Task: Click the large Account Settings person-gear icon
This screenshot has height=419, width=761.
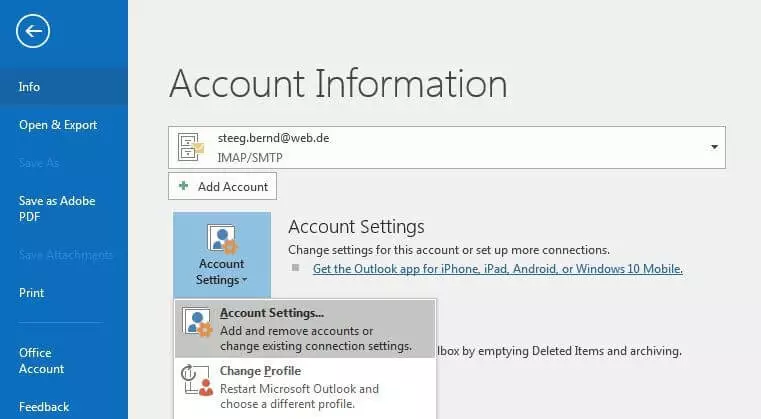Action: point(220,240)
